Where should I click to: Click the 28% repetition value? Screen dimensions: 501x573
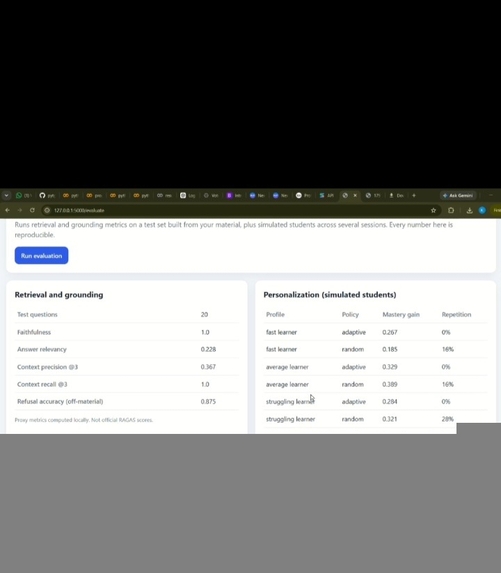click(448, 419)
